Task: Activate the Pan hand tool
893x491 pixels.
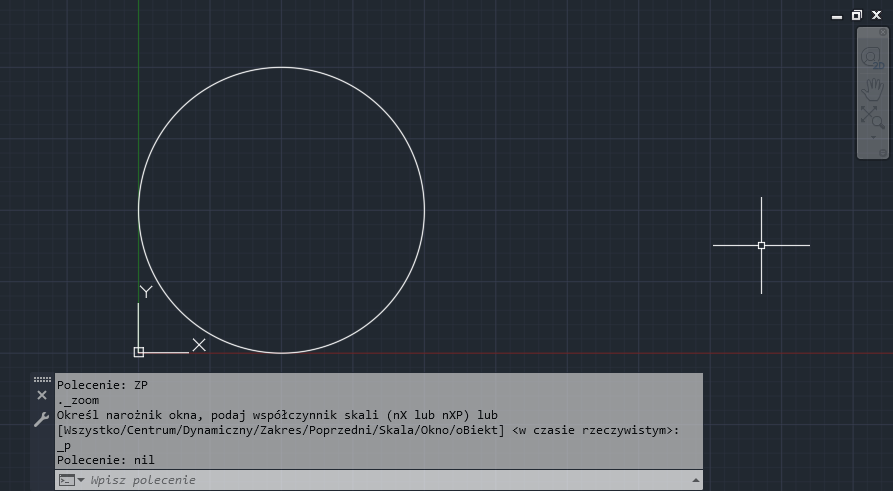Action: (872, 89)
